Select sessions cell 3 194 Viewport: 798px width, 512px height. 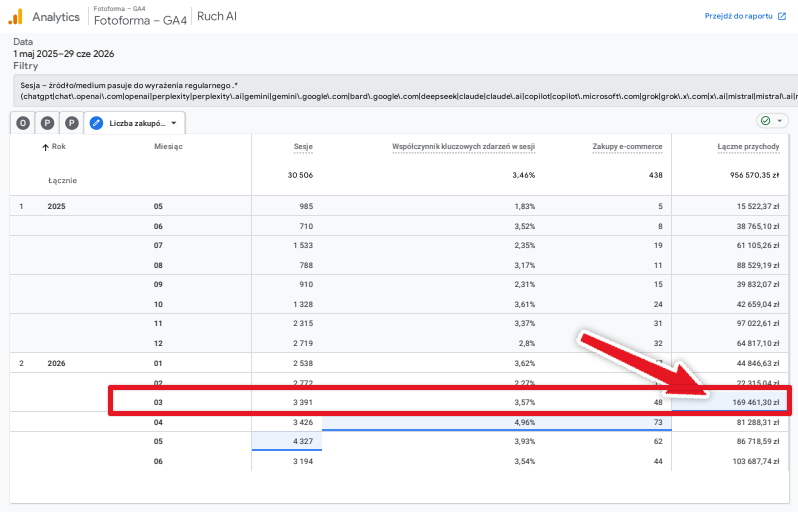tap(303, 462)
